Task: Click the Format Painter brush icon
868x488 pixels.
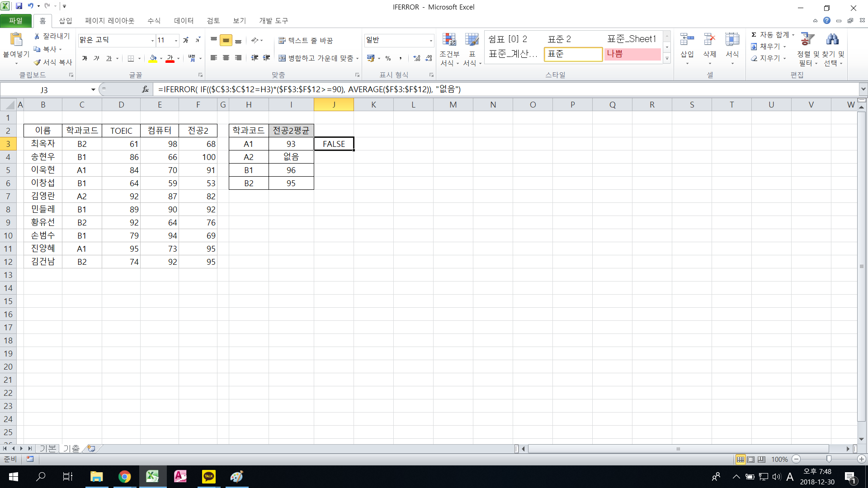Action: (37, 62)
